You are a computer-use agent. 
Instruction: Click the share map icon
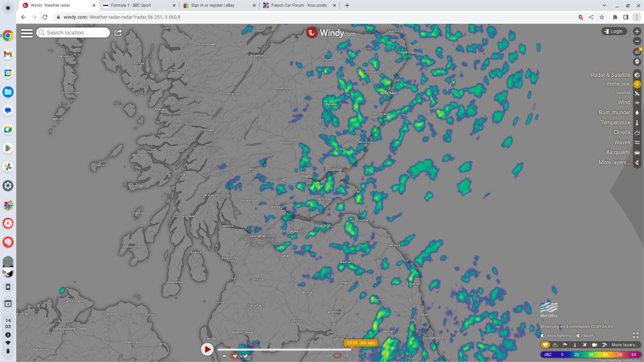pos(118,33)
